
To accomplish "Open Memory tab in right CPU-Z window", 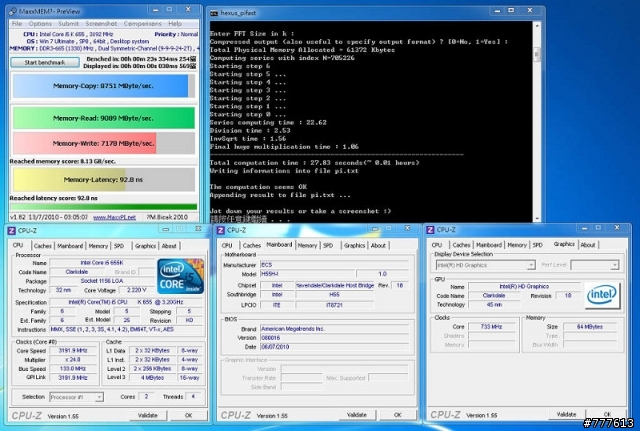I will [x=517, y=245].
